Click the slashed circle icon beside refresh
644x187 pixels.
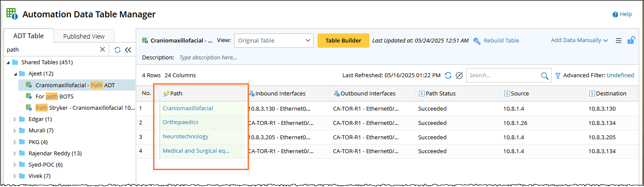459,75
